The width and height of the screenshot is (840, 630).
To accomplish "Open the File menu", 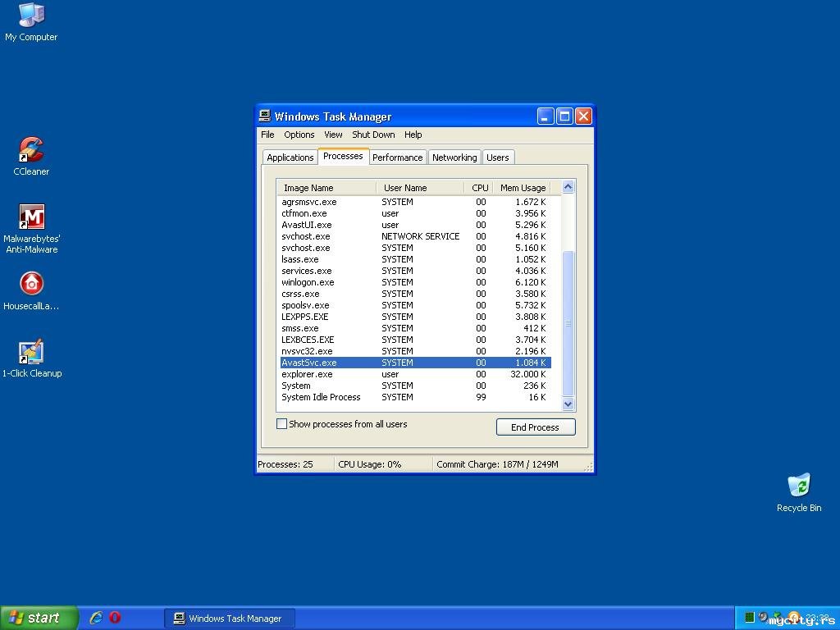I will pos(267,135).
